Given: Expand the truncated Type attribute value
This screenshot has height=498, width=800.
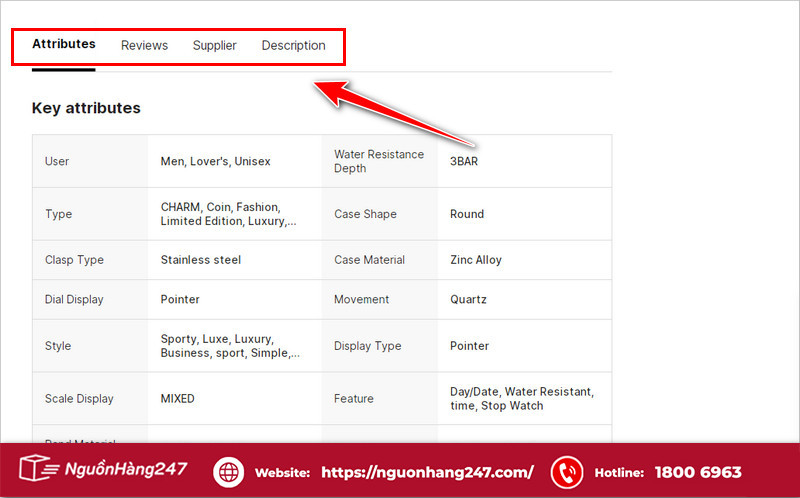Looking at the screenshot, I should pos(229,214).
